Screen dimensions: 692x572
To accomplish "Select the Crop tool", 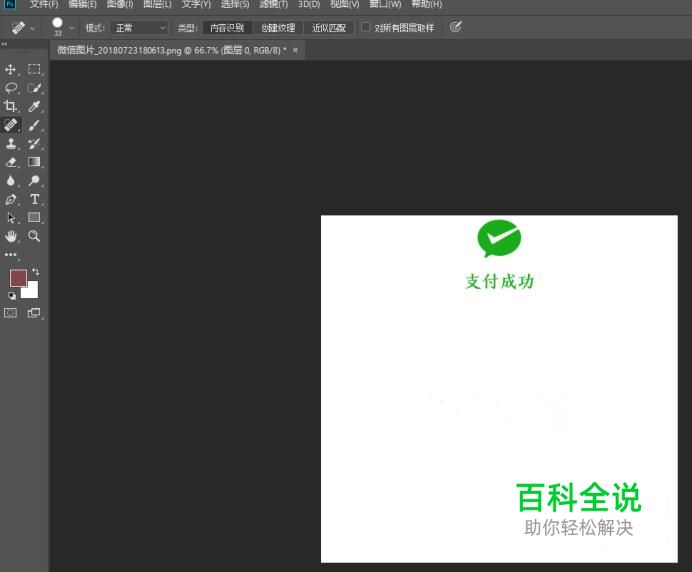I will (11, 106).
